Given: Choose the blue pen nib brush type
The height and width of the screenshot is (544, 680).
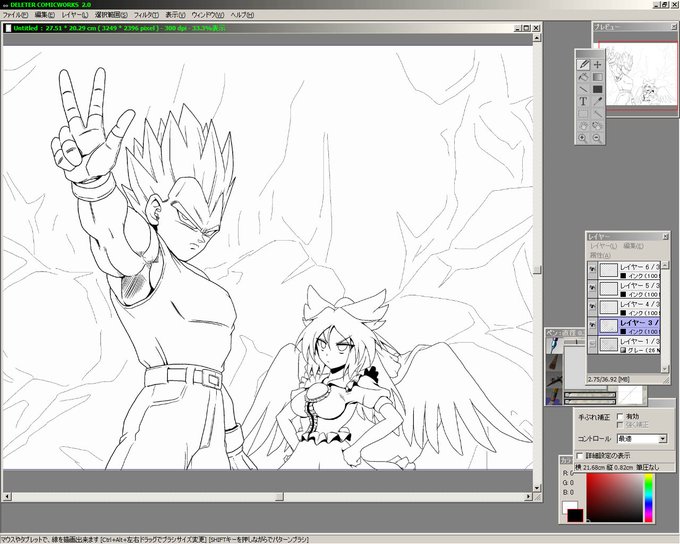Looking at the screenshot, I should click(x=554, y=346).
